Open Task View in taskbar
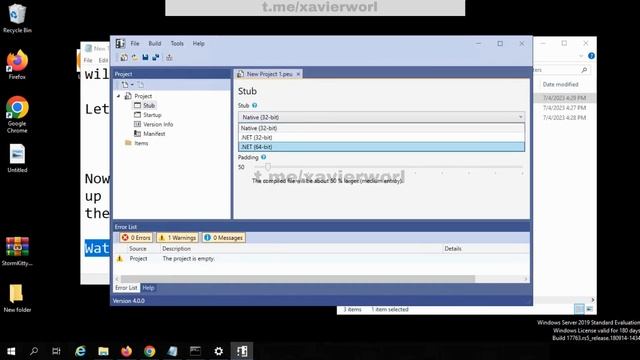 [56, 351]
